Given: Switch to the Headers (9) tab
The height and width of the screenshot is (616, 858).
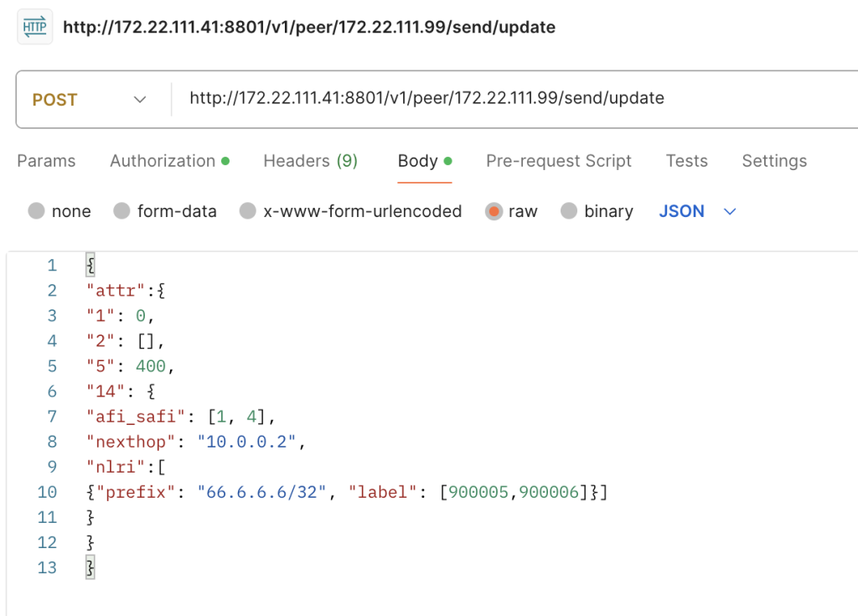Looking at the screenshot, I should 310,161.
